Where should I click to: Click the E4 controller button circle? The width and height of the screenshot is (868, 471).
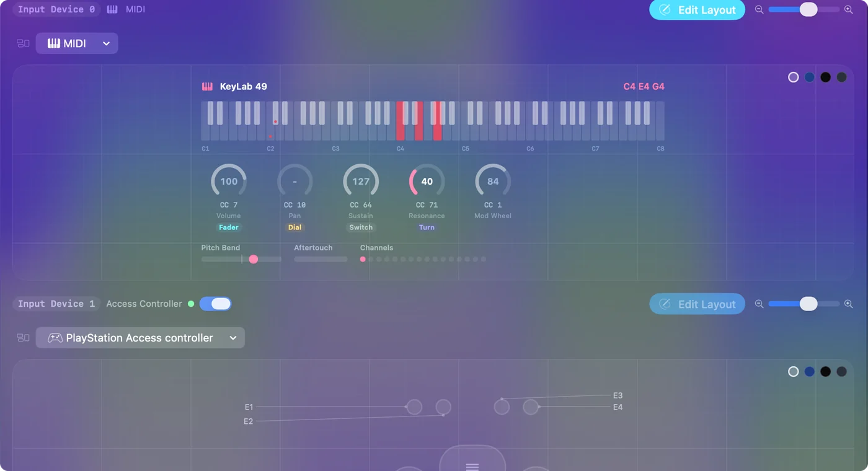531,407
